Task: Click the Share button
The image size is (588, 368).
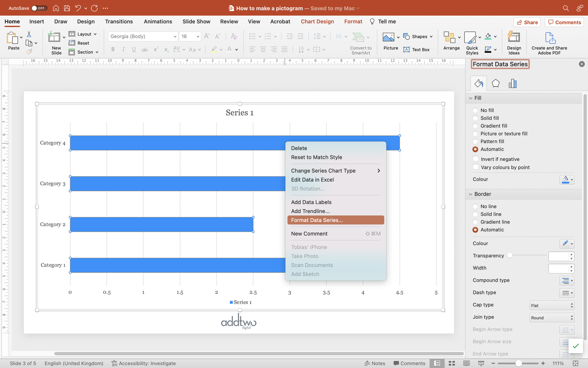Action: tap(527, 22)
